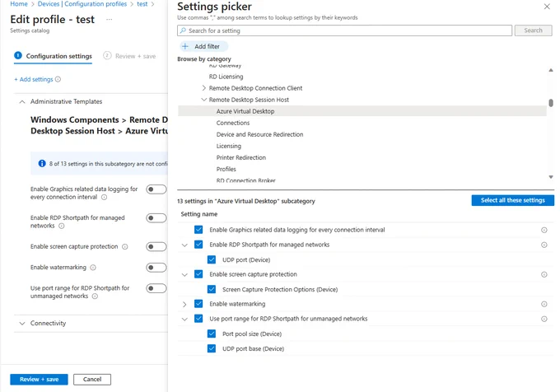Open the test breadcrumb link
Image resolution: width=560 pixels, height=392 pixels.
142,4
